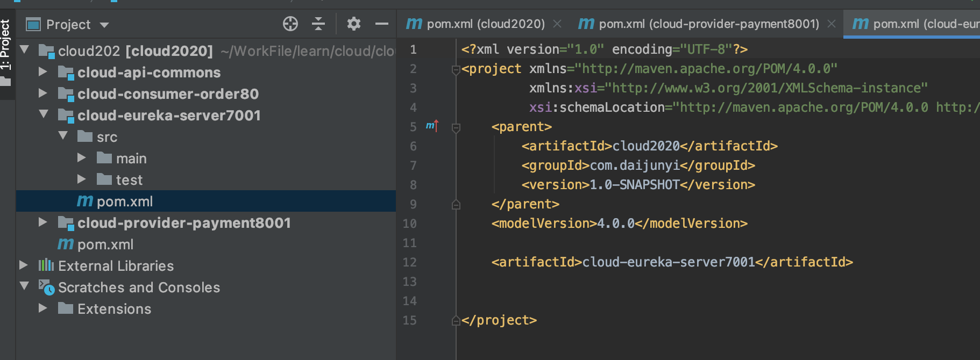Click the External Libraries bars icon
Image resolution: width=980 pixels, height=360 pixels.
(x=46, y=265)
